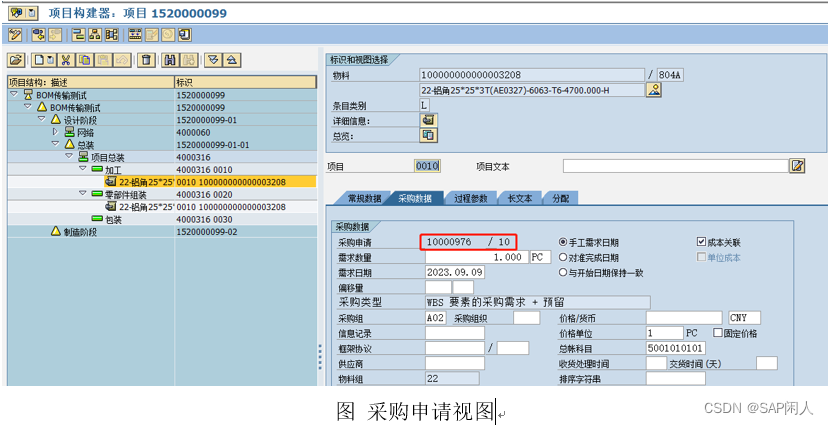Cut the selected object with scissors icon

click(66, 60)
